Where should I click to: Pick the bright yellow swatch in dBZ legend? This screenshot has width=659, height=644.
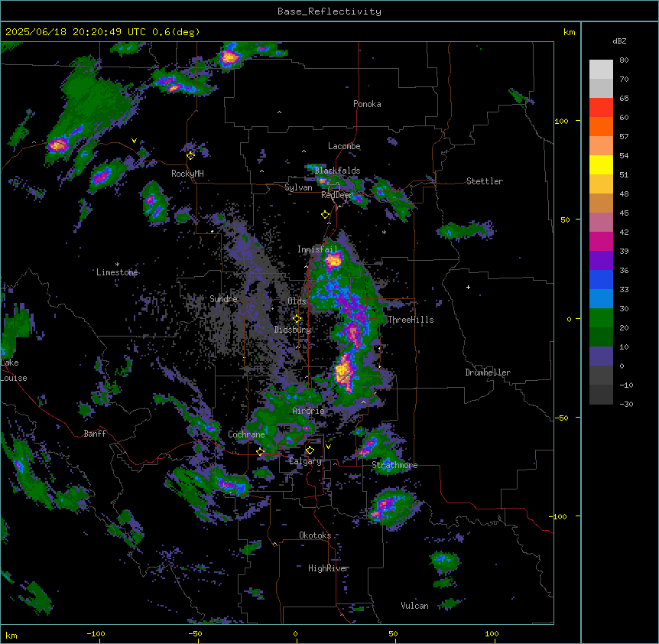point(601,164)
